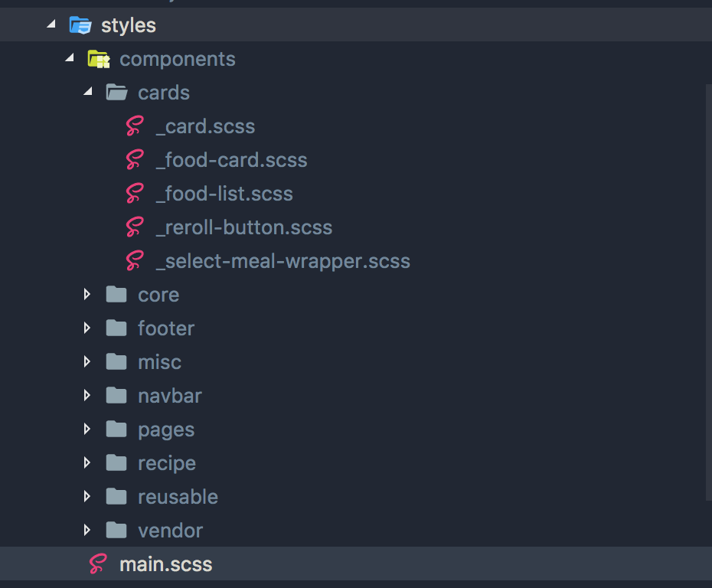
Task: Expand the reusable folder arrow
Action: point(87,496)
